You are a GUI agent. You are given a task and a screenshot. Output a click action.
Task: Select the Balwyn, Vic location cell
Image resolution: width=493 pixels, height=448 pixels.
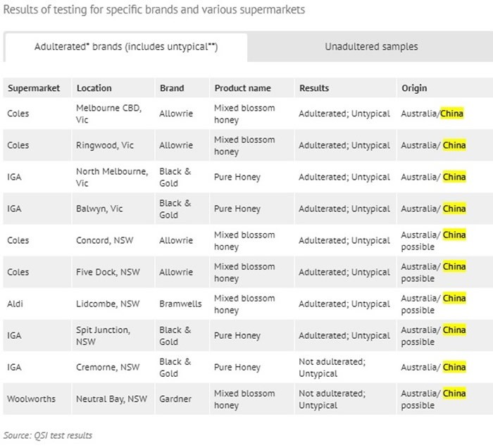click(x=99, y=209)
